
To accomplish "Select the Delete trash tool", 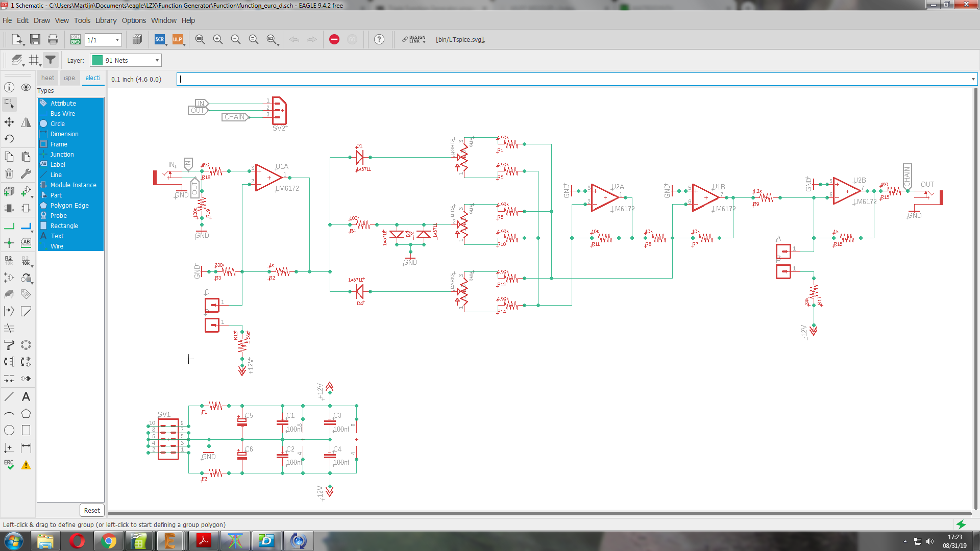I will [9, 173].
